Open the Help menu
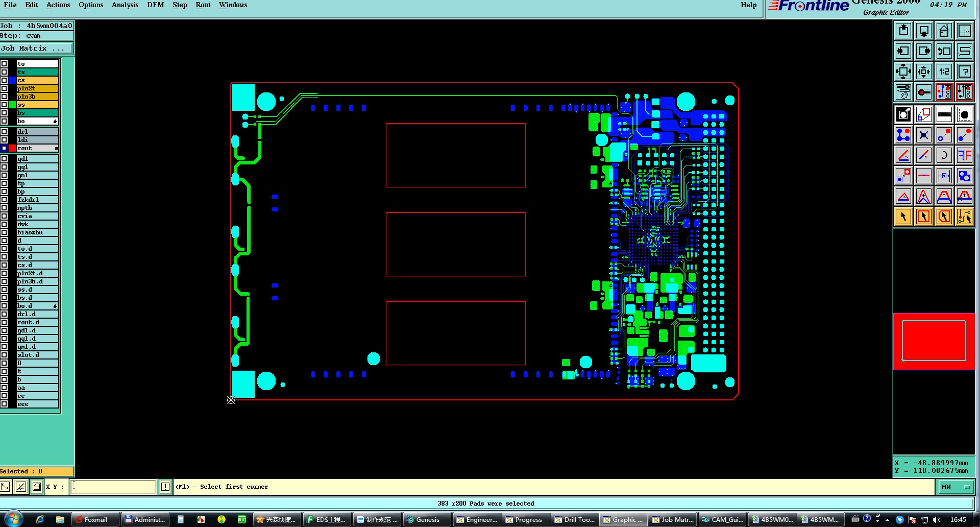The height and width of the screenshot is (527, 980). pos(749,5)
